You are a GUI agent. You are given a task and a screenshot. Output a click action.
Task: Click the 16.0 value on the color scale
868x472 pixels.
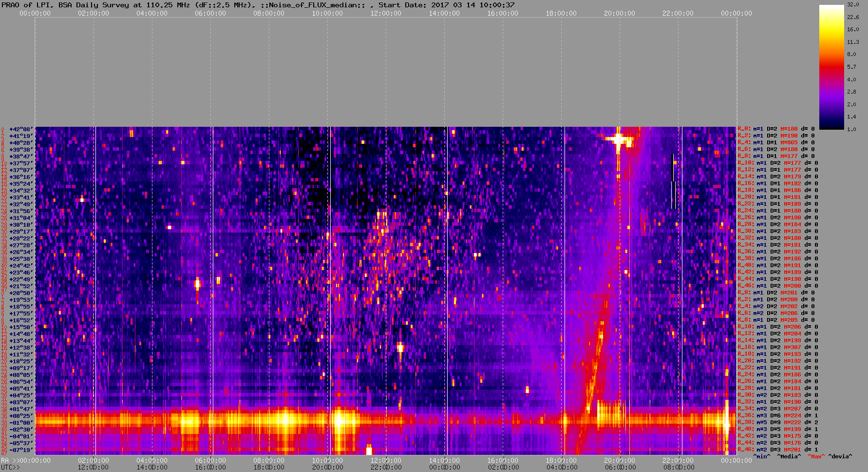853,29
